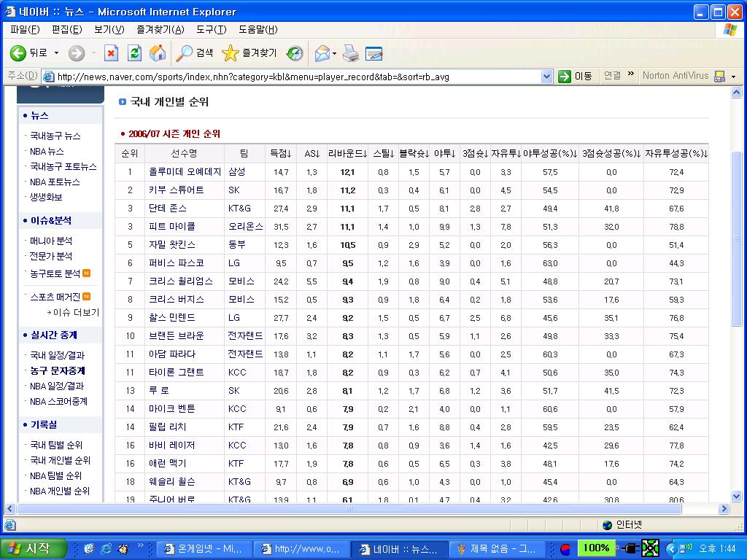Open 보기(V) menu
The height and width of the screenshot is (560, 747).
coord(109,29)
